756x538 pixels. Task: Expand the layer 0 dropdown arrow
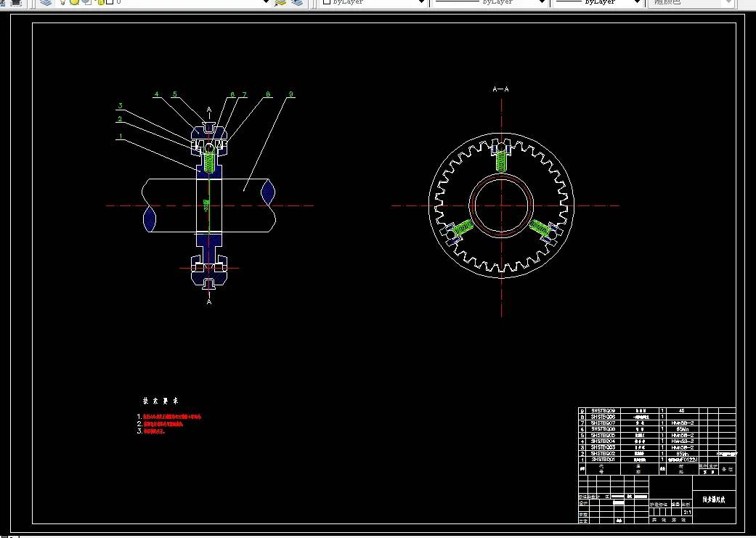point(266,2)
